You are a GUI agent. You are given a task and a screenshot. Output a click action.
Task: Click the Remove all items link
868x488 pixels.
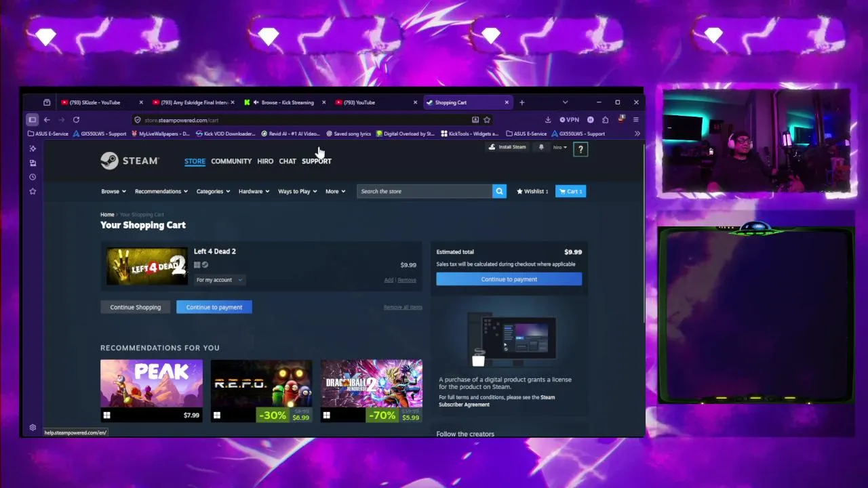coord(403,307)
